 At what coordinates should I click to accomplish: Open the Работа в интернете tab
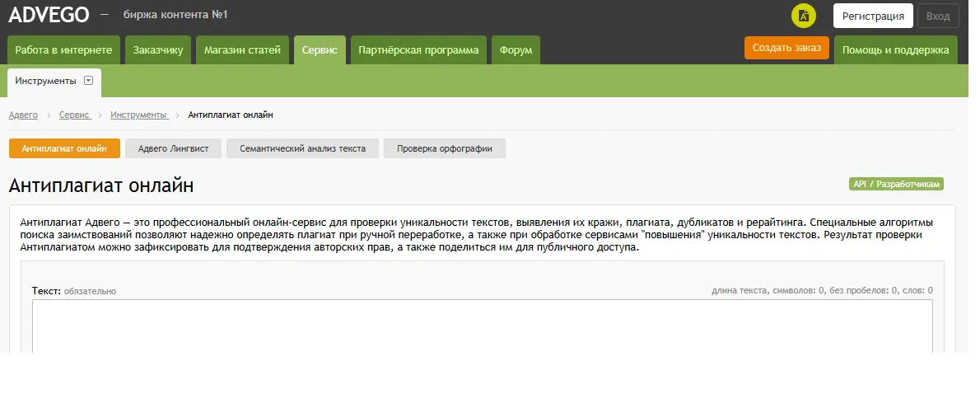pos(63,50)
